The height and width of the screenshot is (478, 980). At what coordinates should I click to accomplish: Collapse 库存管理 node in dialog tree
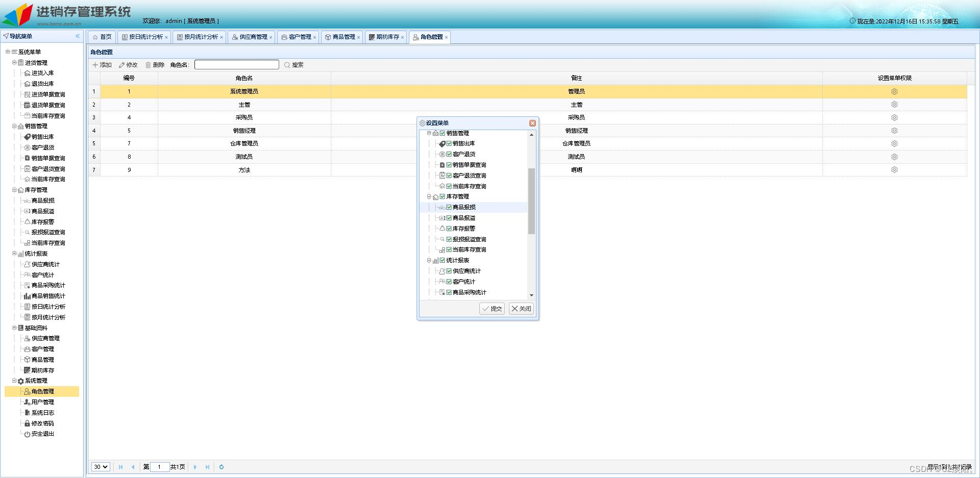pos(429,196)
